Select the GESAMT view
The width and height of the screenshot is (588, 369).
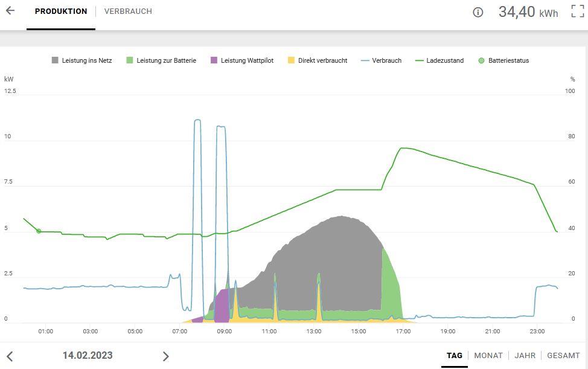pos(563,355)
